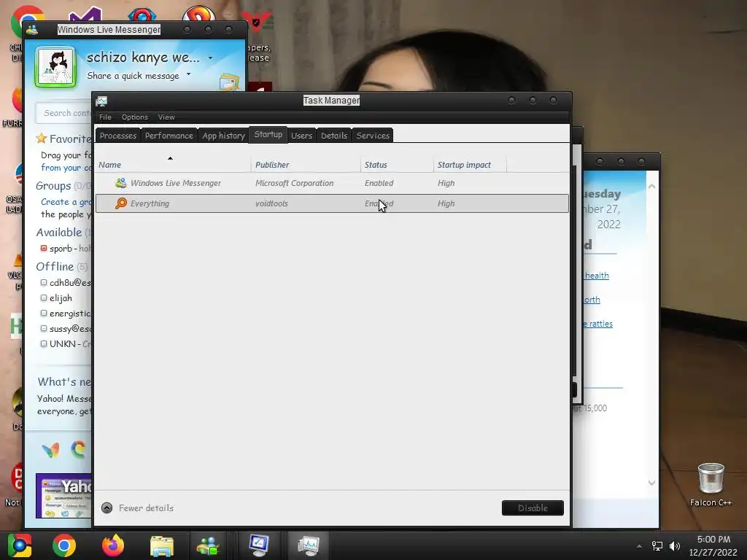Expand the Available contacts section
This screenshot has width=747, height=560.
pyautogui.click(x=58, y=233)
